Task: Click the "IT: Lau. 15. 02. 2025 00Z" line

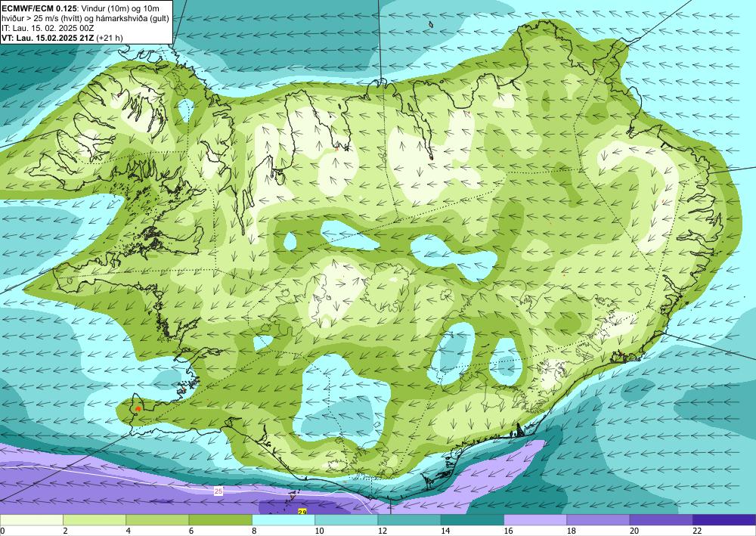Action: point(48,28)
